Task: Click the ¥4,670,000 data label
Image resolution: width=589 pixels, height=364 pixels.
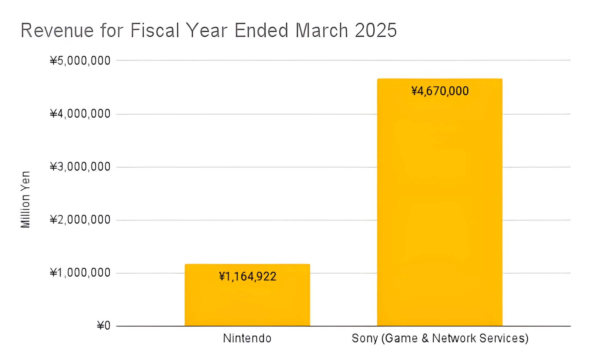Action: click(440, 91)
